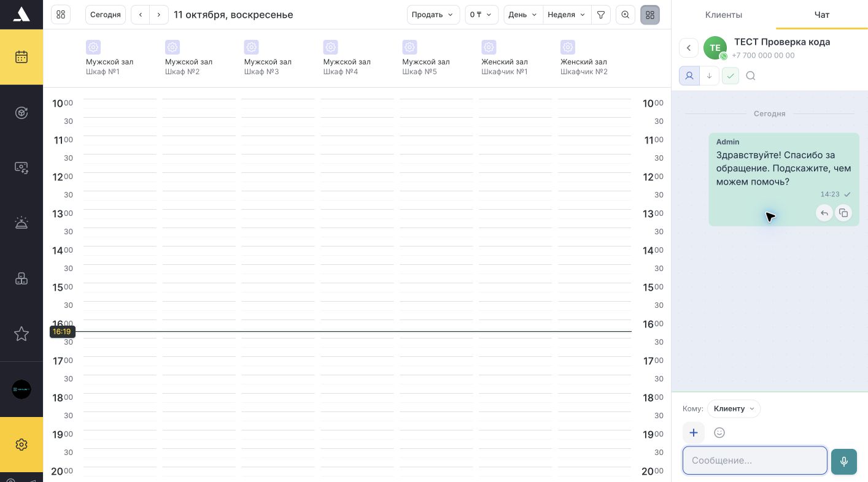The width and height of the screenshot is (868, 482).
Task: Open the zoom magnifier in toolbar
Action: point(626,15)
